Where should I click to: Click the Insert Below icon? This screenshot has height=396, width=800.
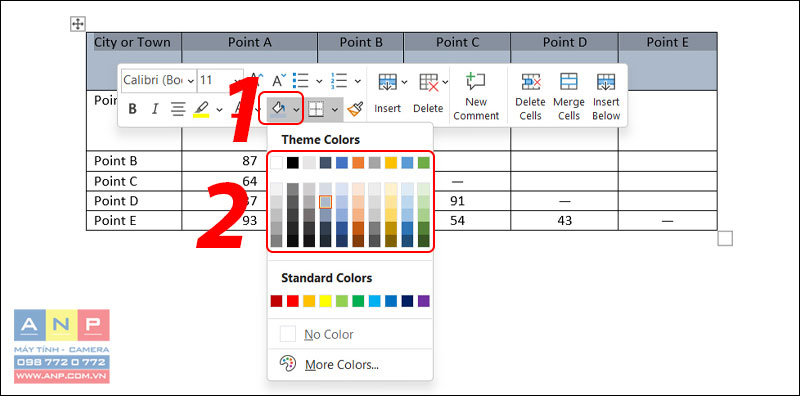(606, 82)
